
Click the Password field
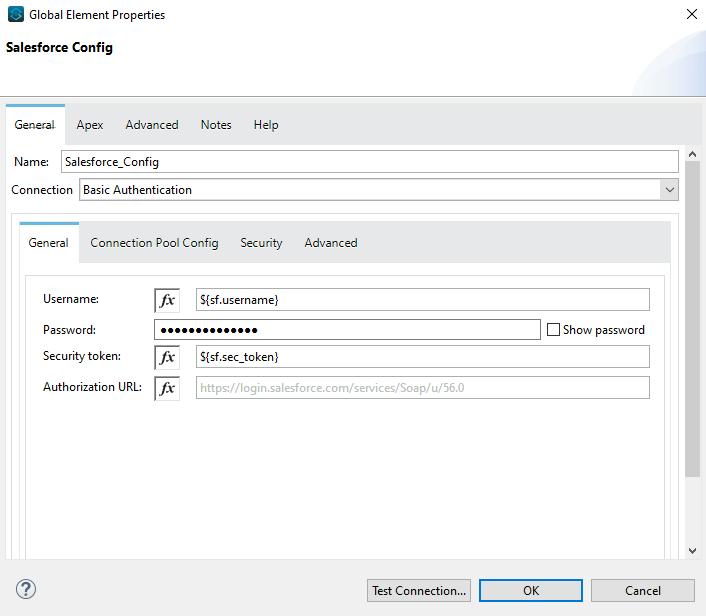347,330
